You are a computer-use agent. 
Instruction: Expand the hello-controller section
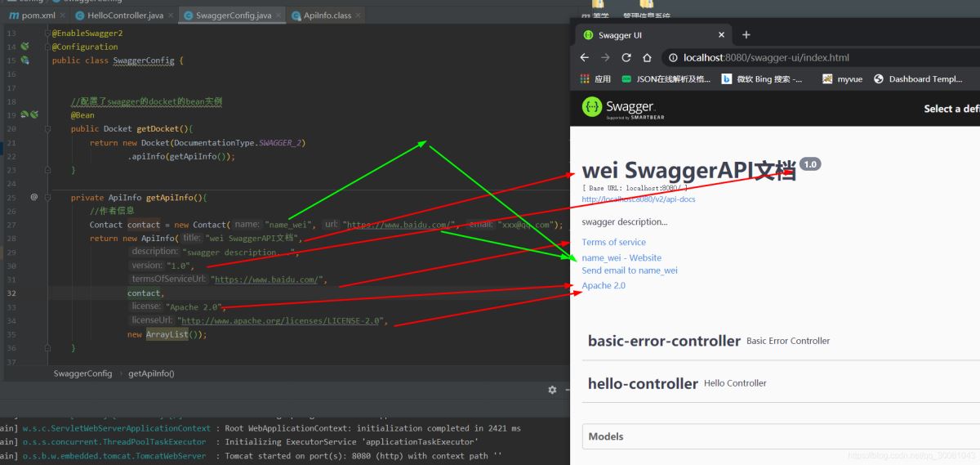[643, 383]
